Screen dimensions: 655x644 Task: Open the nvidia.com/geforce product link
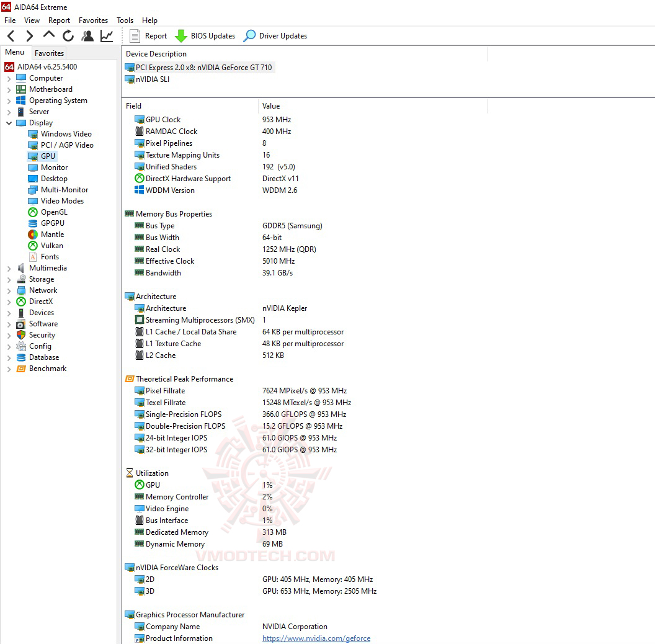pyautogui.click(x=316, y=638)
